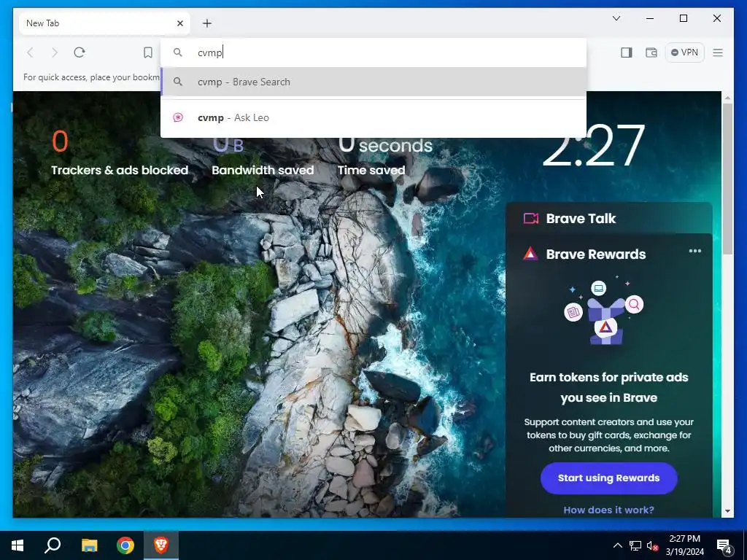Click the muted volume tray icon

pyautogui.click(x=653, y=545)
